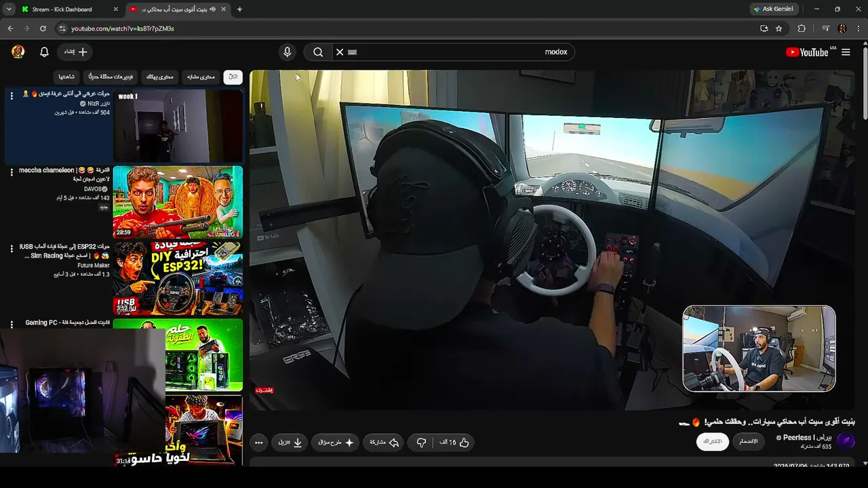Open the Gaming PC video thumbnail
Viewport: 868px width, 488px height.
coord(203,354)
